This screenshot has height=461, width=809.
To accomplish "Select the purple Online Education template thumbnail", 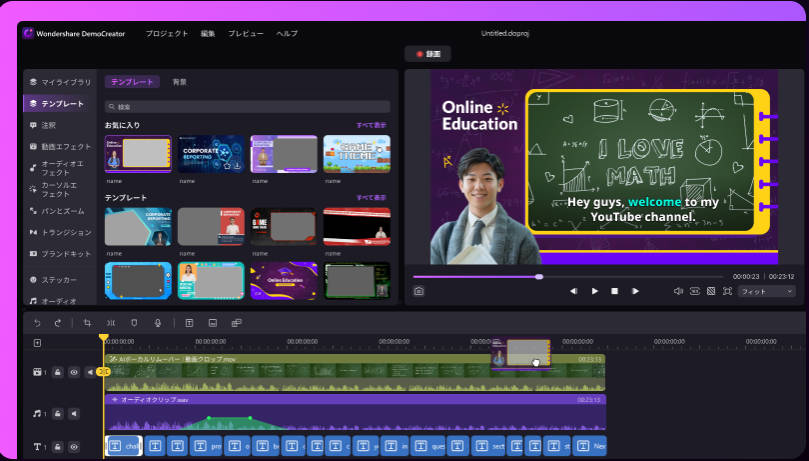I will click(x=284, y=281).
